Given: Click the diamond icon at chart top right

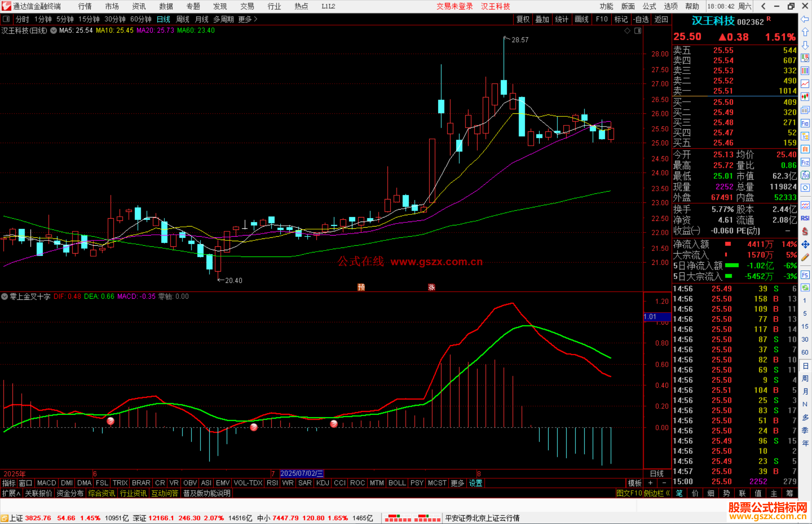Looking at the screenshot, I should click(627, 31).
